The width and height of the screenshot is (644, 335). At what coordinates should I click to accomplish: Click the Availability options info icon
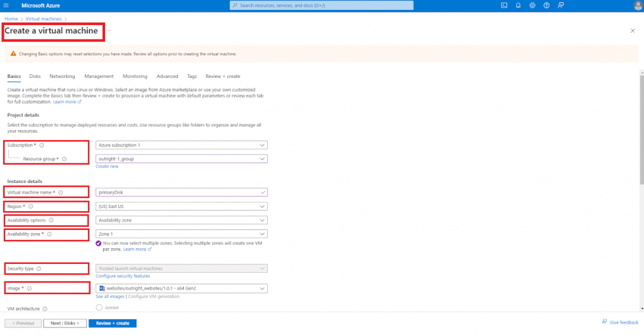(52, 221)
